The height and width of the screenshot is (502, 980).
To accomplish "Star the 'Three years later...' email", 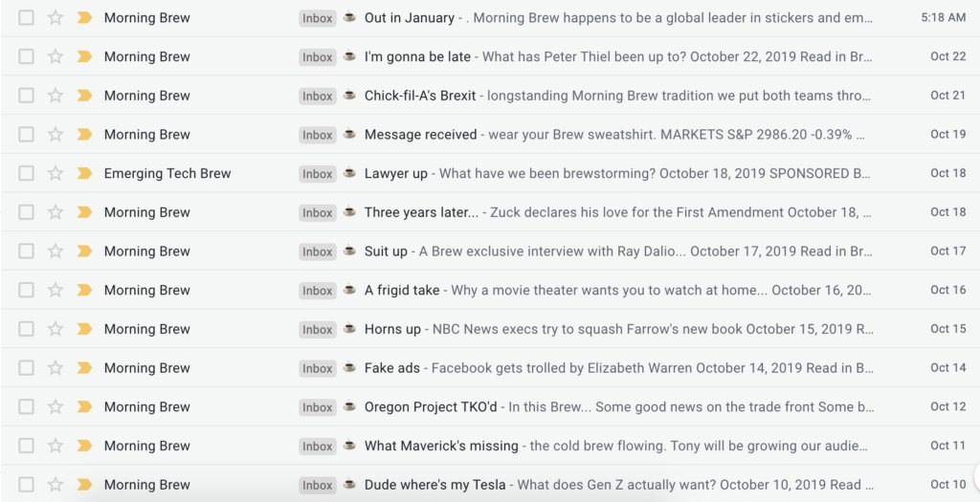I will click(x=56, y=212).
